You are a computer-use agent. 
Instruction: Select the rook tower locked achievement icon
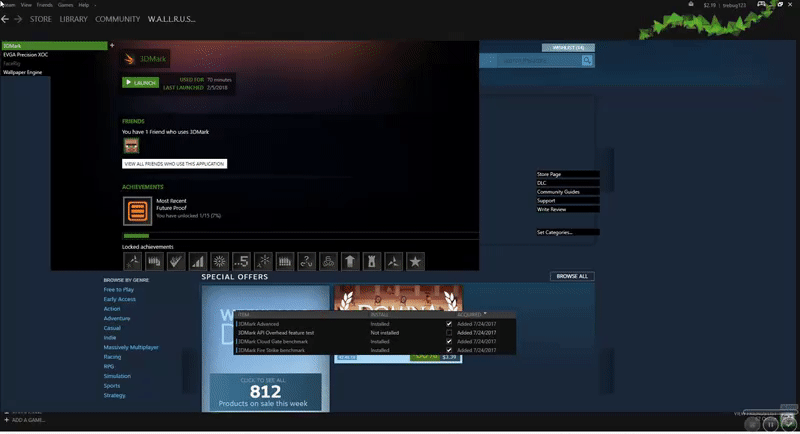[371, 262]
